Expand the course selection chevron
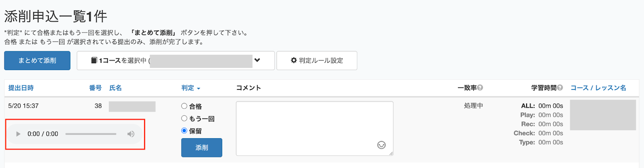644x168 pixels. coord(257,60)
